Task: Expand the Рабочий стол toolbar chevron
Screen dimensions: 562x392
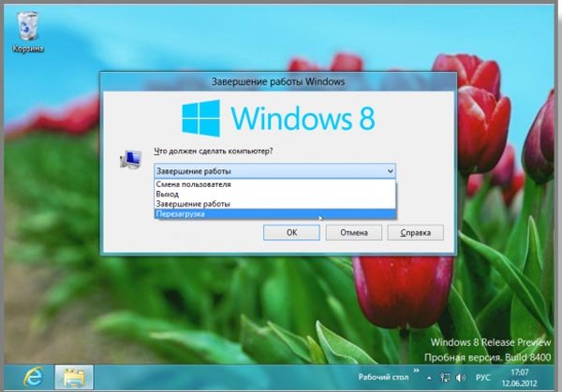Action: click(x=416, y=370)
